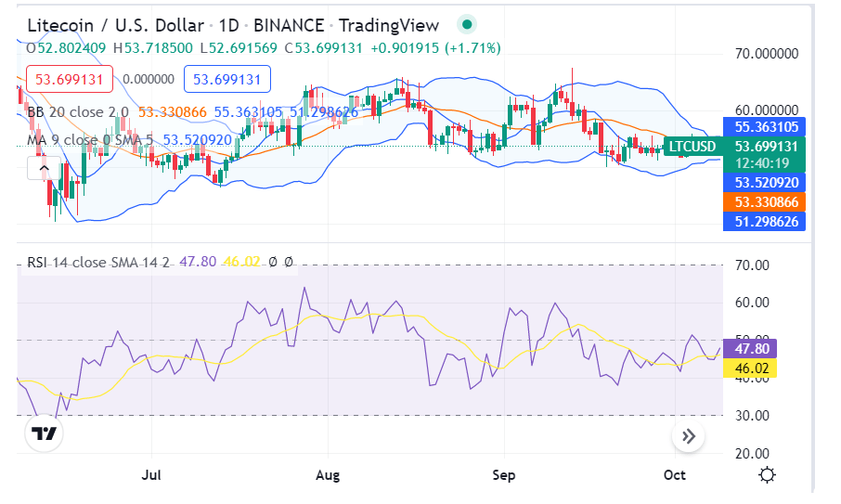
Task: Open chart settings gear icon
Action: coord(767,475)
